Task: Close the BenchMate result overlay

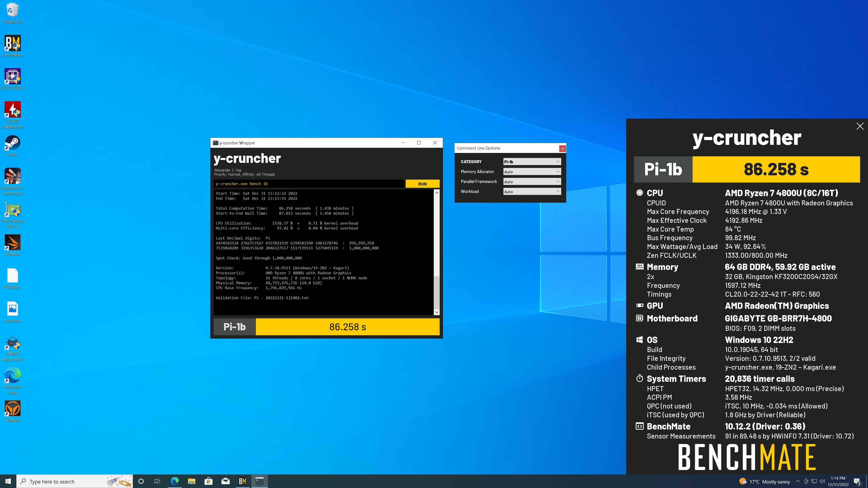Action: (x=860, y=126)
